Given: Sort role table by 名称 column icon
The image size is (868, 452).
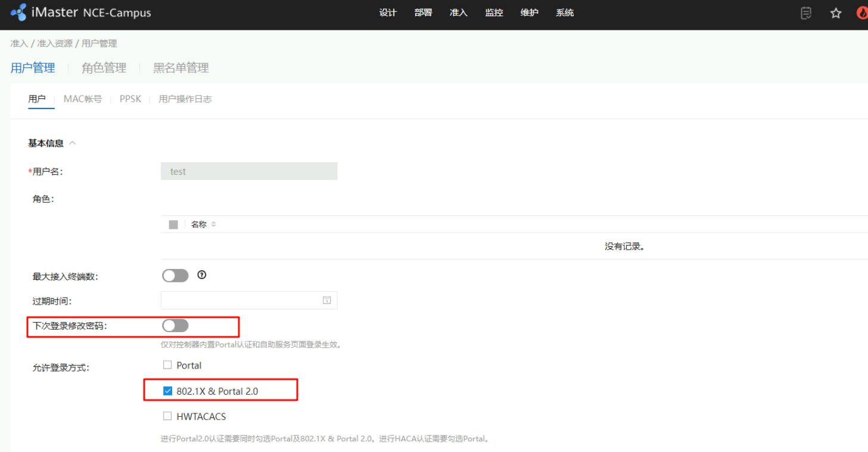Looking at the screenshot, I should tap(213, 225).
